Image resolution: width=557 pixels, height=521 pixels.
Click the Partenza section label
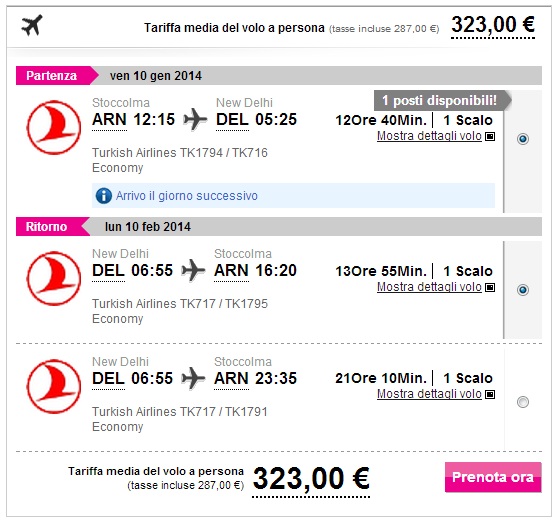[x=52, y=76]
